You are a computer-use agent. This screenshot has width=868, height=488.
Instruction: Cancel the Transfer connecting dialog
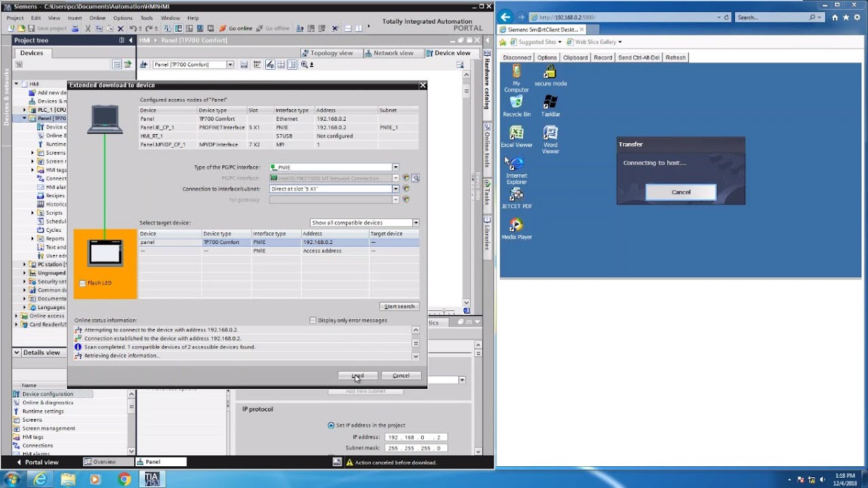pyautogui.click(x=681, y=192)
